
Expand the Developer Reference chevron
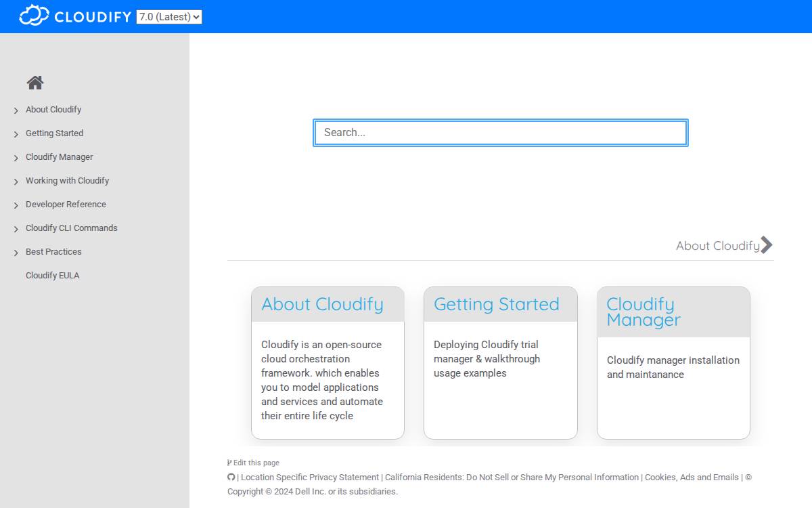tap(16, 205)
